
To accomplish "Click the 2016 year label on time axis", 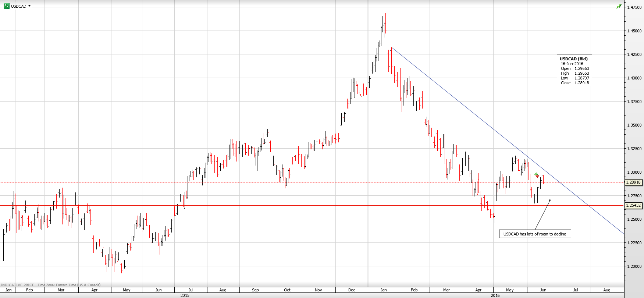I will pos(495,295).
